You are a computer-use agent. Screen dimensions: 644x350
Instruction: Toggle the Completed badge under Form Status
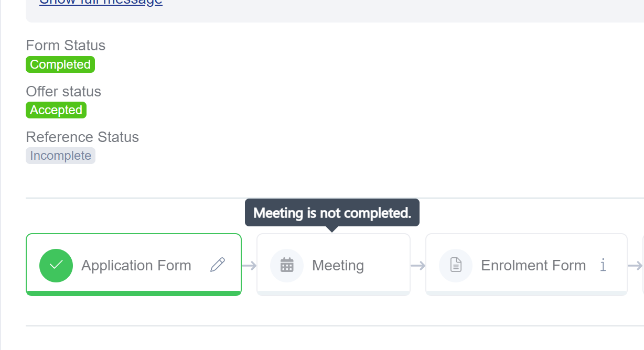(x=60, y=64)
